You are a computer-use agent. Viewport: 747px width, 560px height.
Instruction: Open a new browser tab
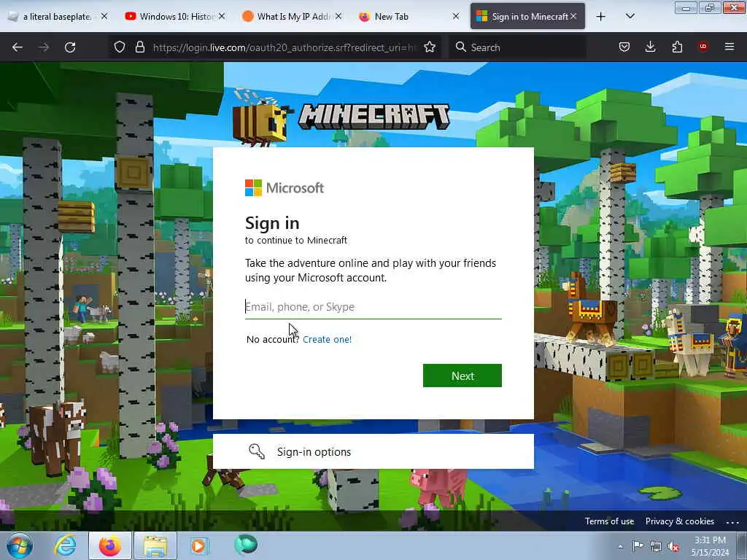click(x=601, y=17)
